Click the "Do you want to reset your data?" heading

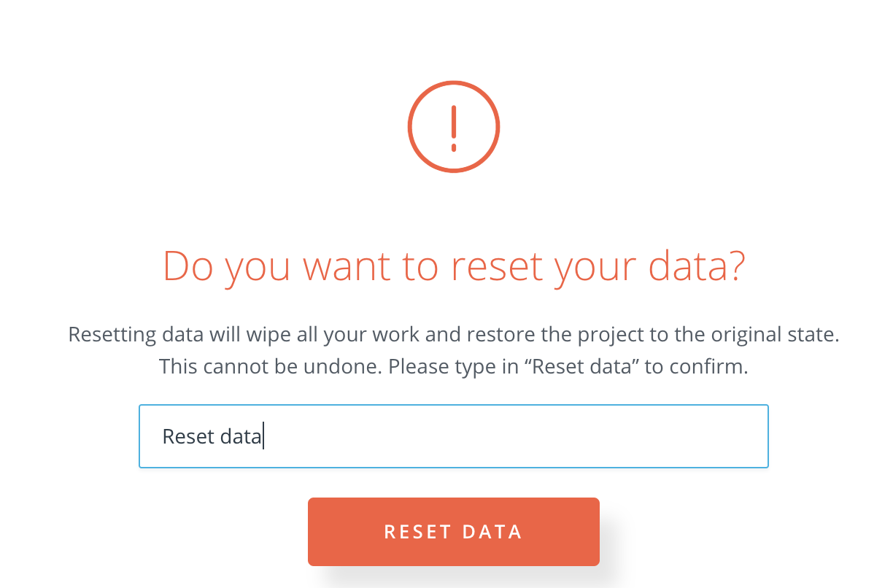[453, 266]
